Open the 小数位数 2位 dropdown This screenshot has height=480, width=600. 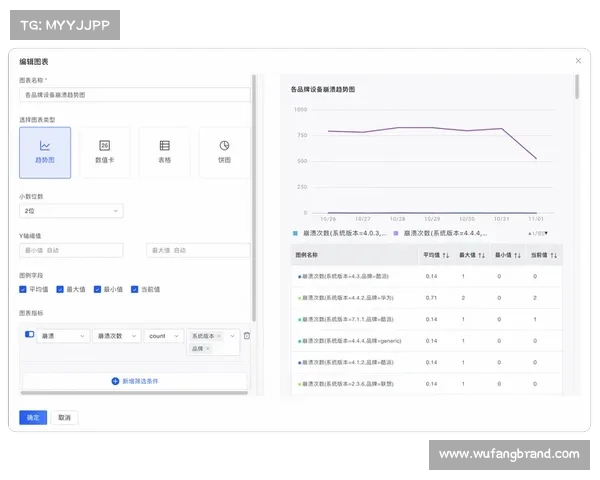(x=71, y=211)
